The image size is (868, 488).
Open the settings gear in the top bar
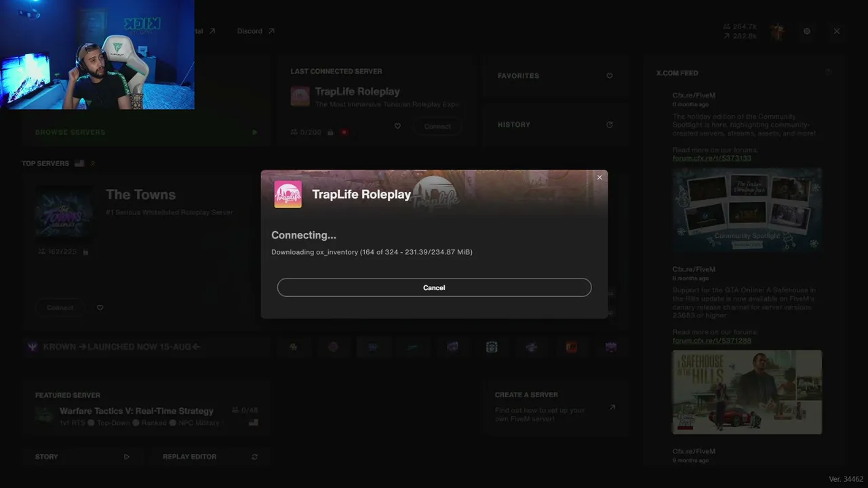tap(807, 31)
